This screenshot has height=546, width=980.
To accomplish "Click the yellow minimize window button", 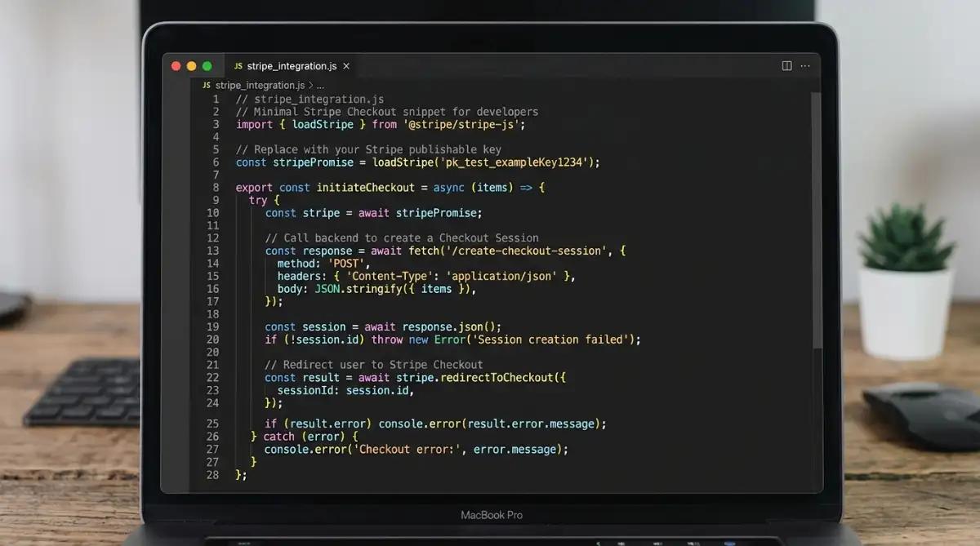I will point(192,66).
